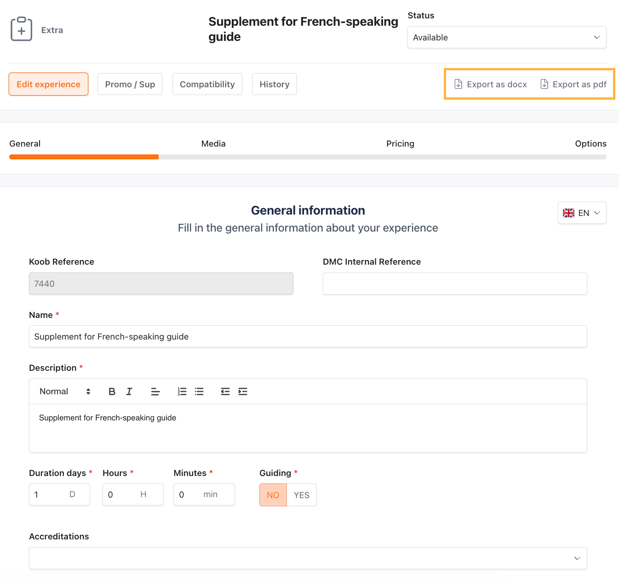Increase indent in description editor
Image resolution: width=619 pixels, height=578 pixels.
click(x=243, y=392)
